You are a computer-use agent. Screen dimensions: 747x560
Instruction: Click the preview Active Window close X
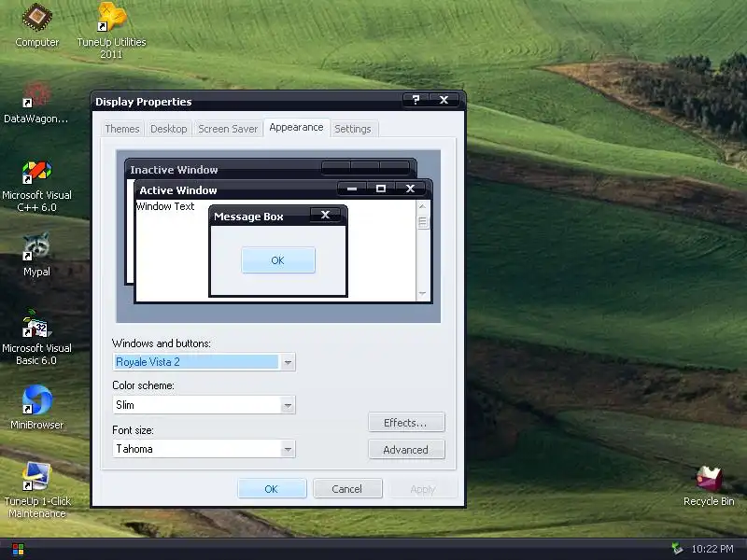click(410, 189)
